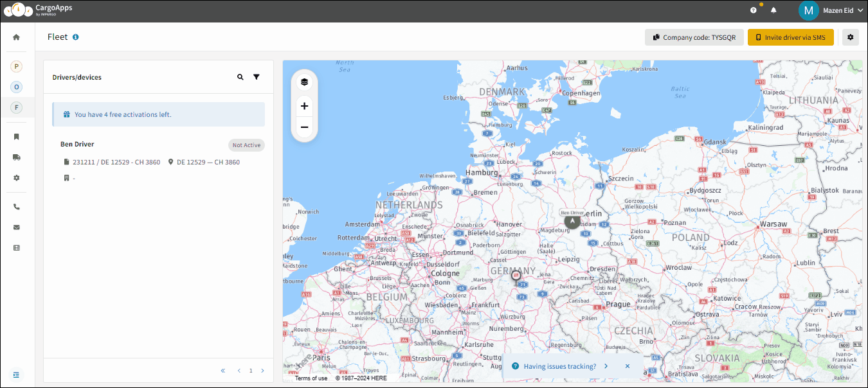Open fleet settings gear button
868x388 pixels.
pos(851,37)
